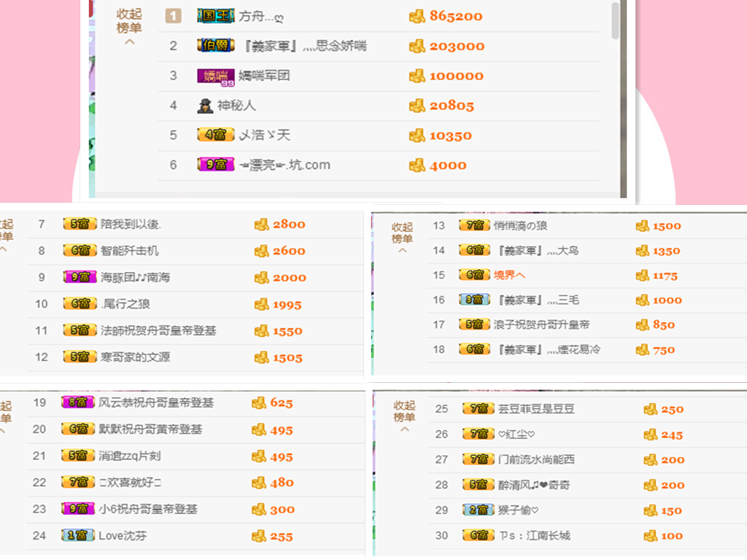The height and width of the screenshot is (560, 747).
Task: Click the 2富 badge beside 猴子偷
Action: tap(479, 510)
